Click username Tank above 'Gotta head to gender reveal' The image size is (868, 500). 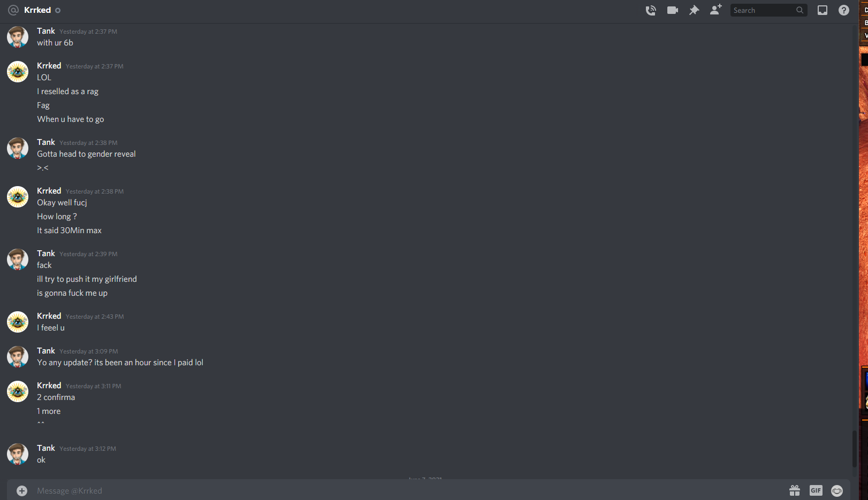pyautogui.click(x=46, y=142)
